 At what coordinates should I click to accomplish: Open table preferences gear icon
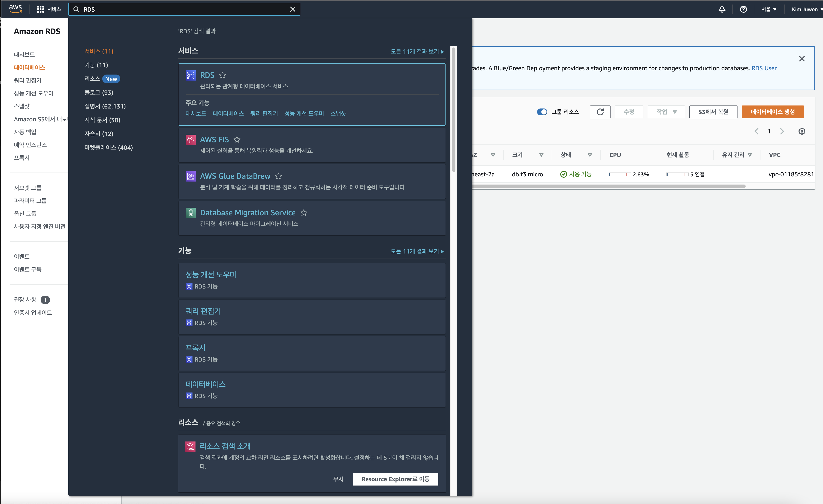[802, 131]
